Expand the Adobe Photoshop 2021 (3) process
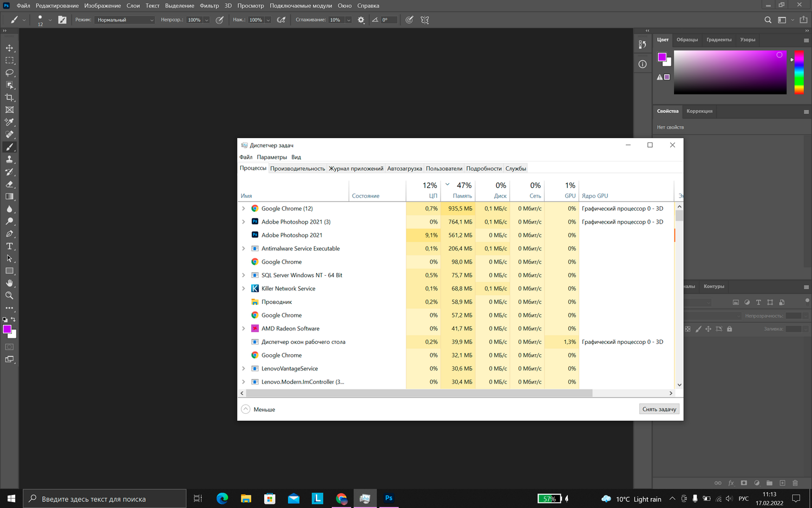The width and height of the screenshot is (812, 508). (244, 222)
